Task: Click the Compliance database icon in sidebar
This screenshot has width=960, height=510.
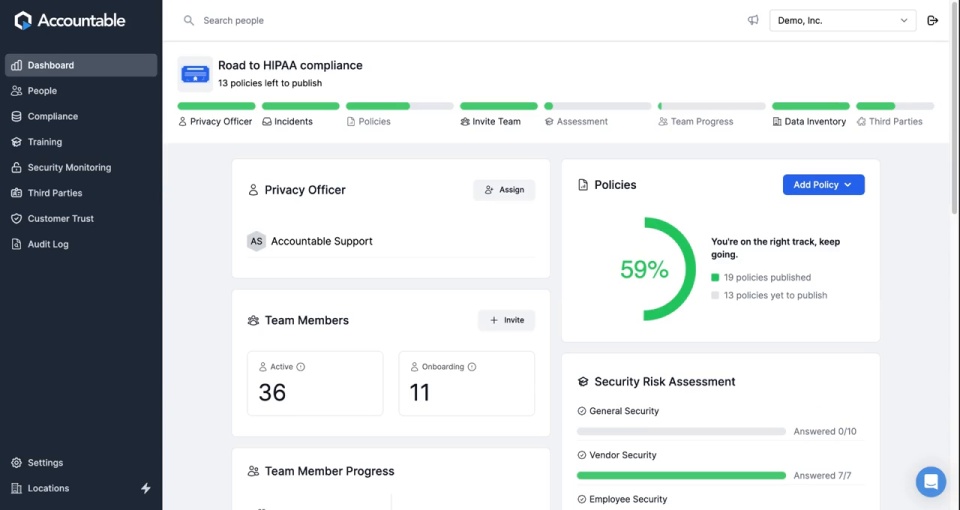Action: pyautogui.click(x=17, y=116)
